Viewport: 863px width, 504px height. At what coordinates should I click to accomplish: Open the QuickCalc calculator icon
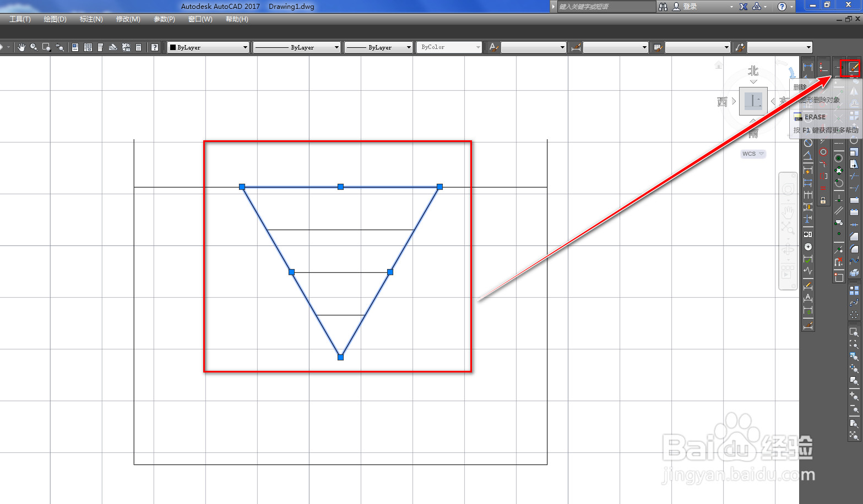pos(139,47)
